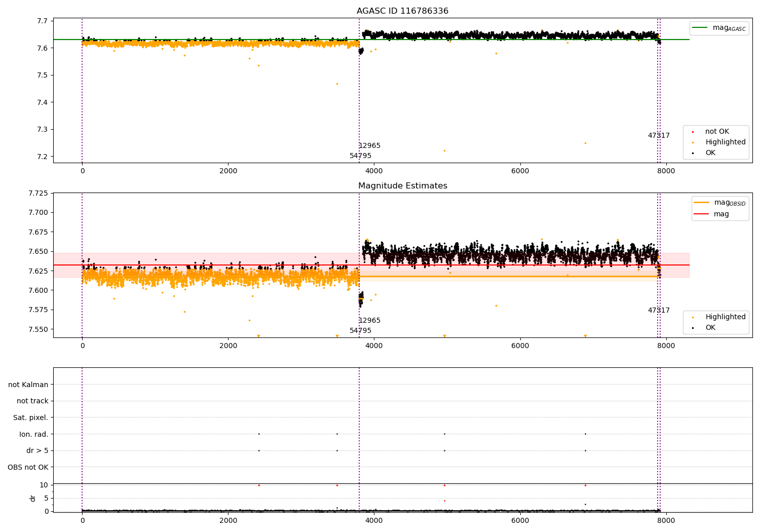Click 'Highlighted' legend label in top plot
This screenshot has width=760, height=532.
(725, 142)
